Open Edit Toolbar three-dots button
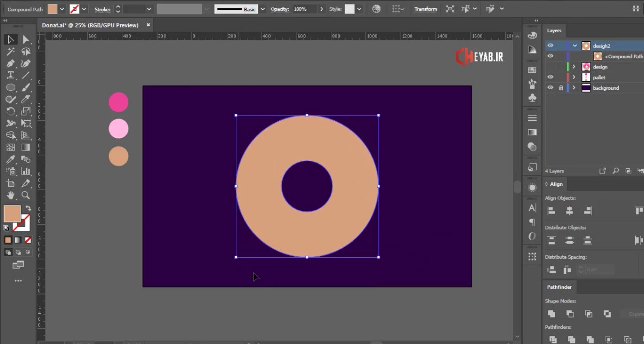The image size is (644, 344). click(x=18, y=281)
